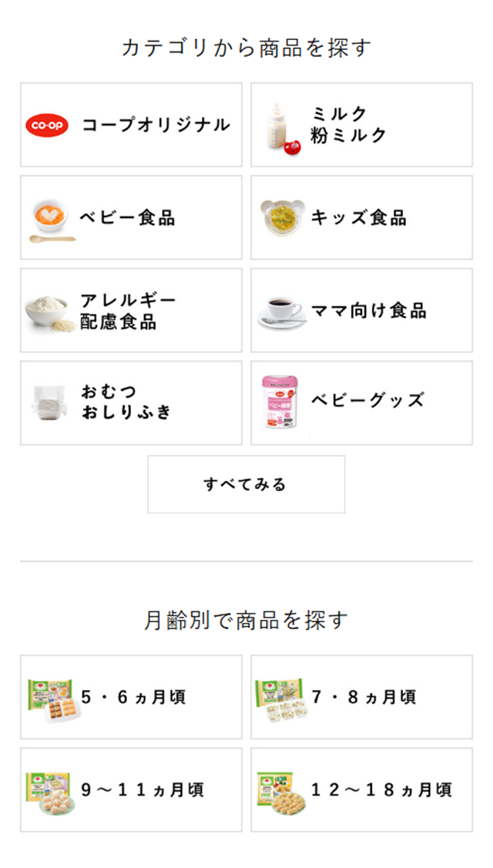This screenshot has width=493, height=868.
Task: Click the baby milk bottle icon
Action: pos(280,126)
